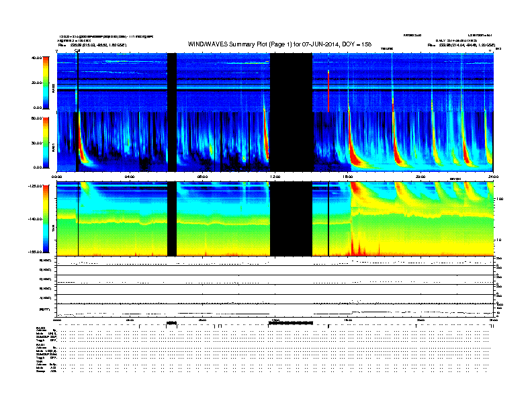532x411 pixels.
Task: Click the TNR vertical axis label
Action: 53,229
